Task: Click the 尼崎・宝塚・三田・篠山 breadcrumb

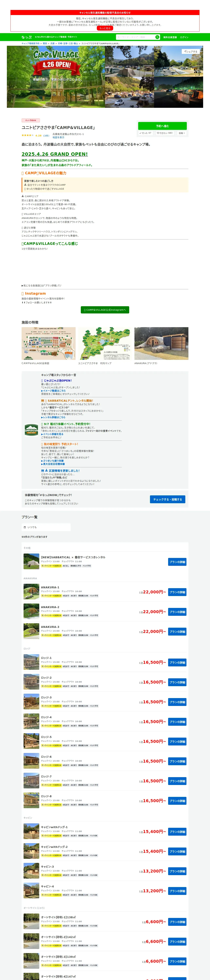Action: (68, 43)
